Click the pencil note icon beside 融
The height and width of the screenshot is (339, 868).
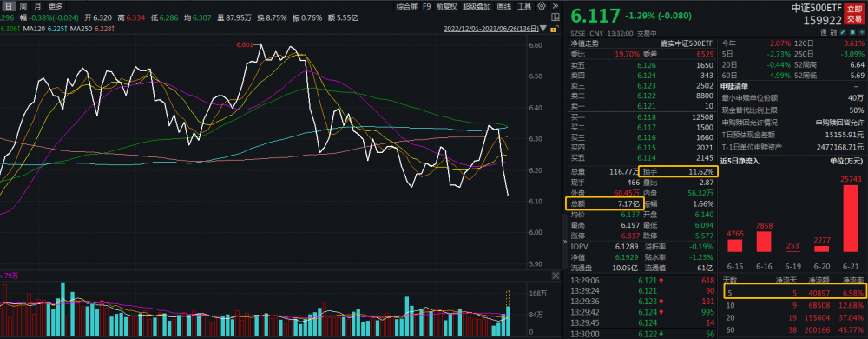(x=843, y=32)
